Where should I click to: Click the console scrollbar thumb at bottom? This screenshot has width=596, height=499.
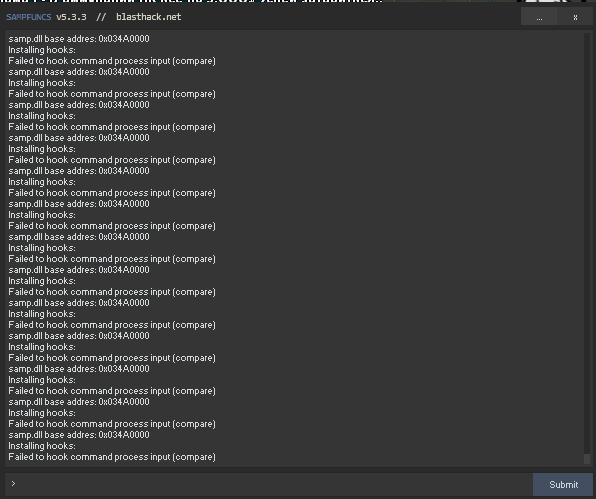pos(587,458)
